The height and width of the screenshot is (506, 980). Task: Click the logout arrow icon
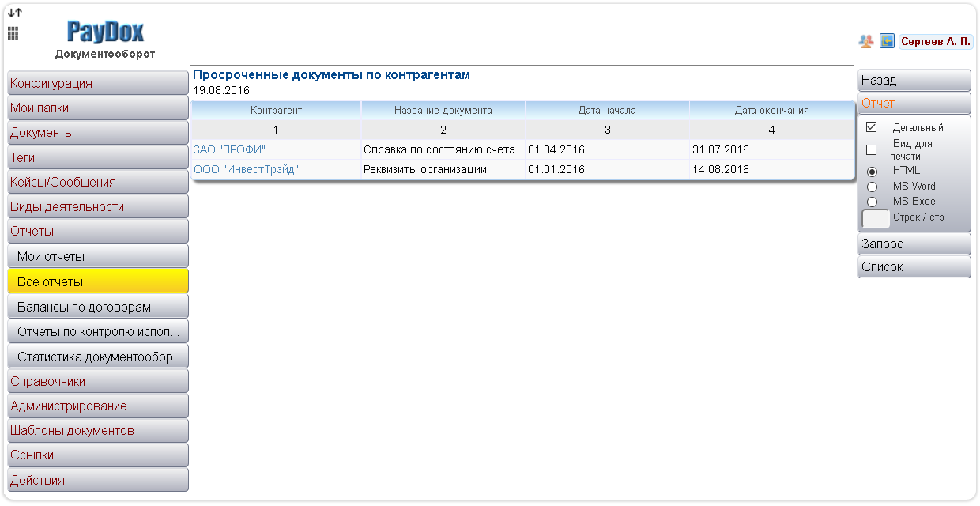click(887, 41)
